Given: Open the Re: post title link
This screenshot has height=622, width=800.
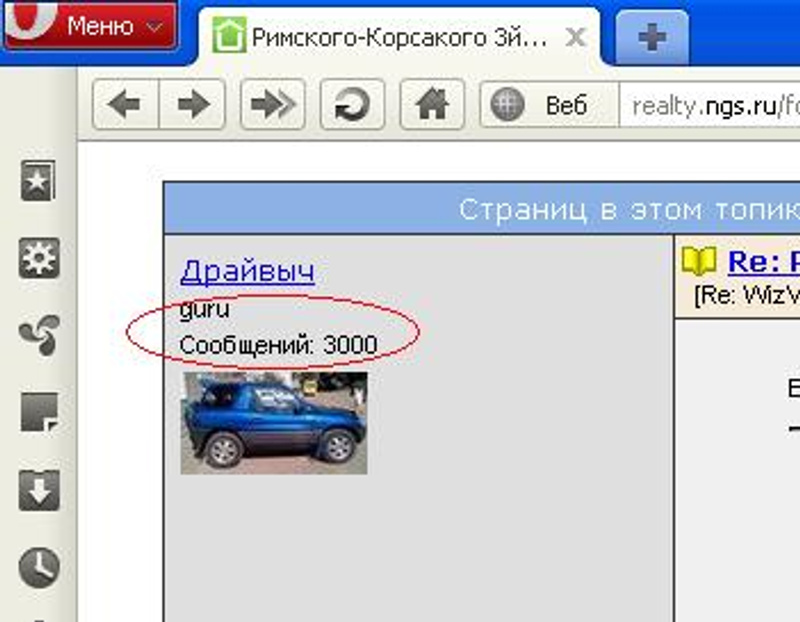Looking at the screenshot, I should [x=763, y=262].
